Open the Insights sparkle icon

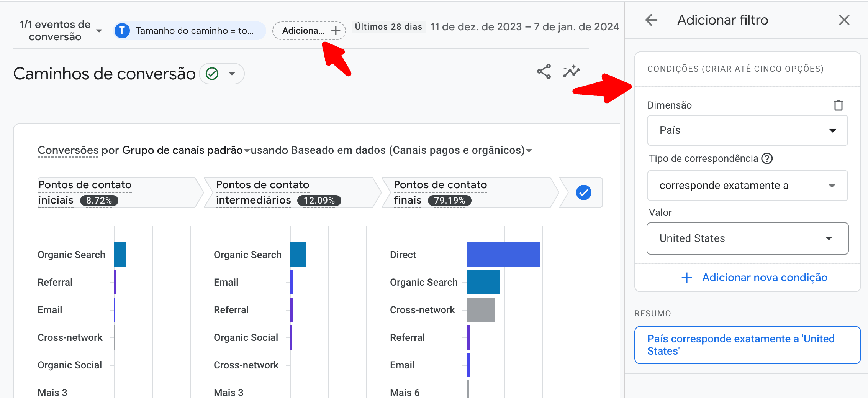tap(572, 71)
